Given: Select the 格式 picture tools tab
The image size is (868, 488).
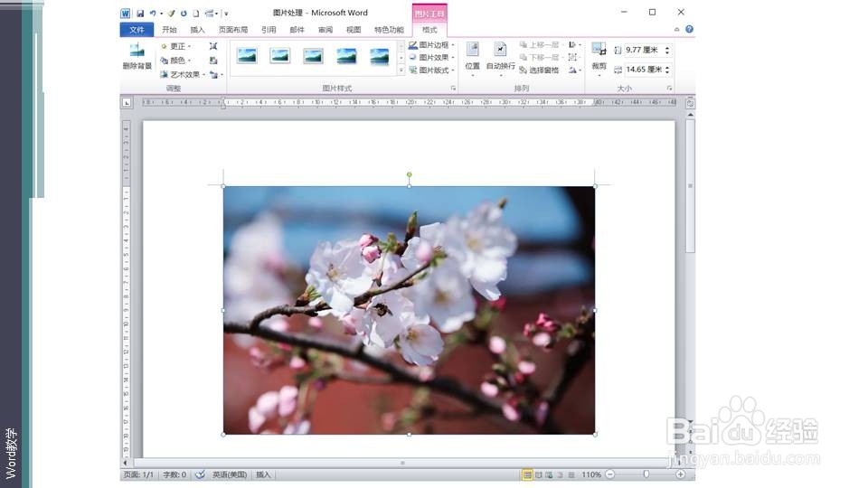Looking at the screenshot, I should pos(429,30).
